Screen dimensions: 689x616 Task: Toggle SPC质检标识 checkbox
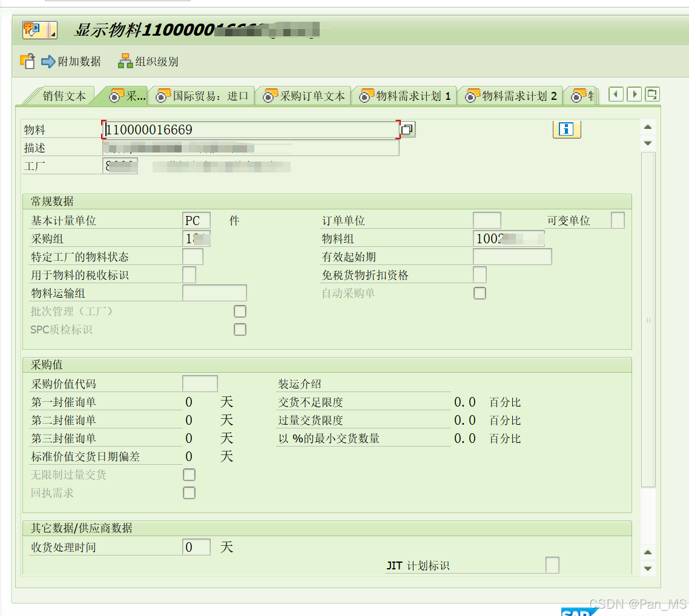tap(240, 329)
